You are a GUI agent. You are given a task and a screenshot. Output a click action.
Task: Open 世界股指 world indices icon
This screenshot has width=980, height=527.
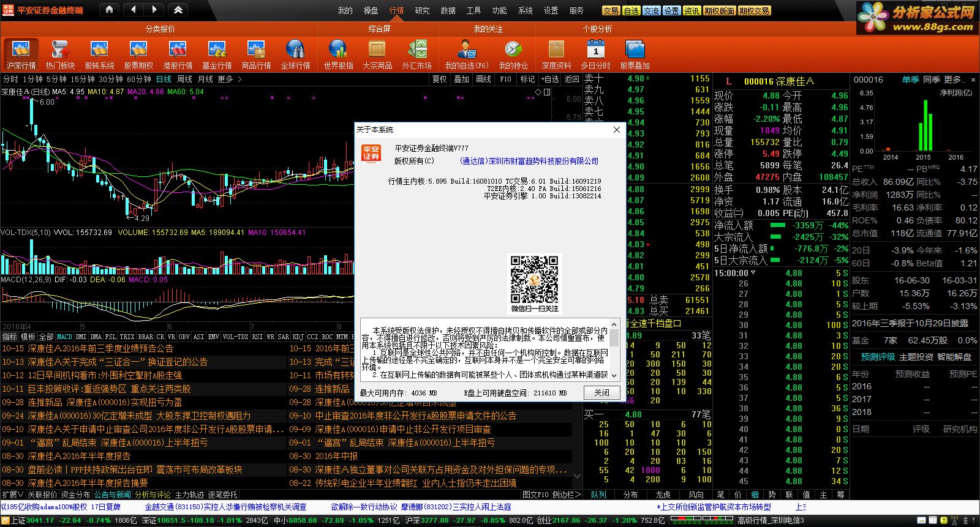(338, 54)
